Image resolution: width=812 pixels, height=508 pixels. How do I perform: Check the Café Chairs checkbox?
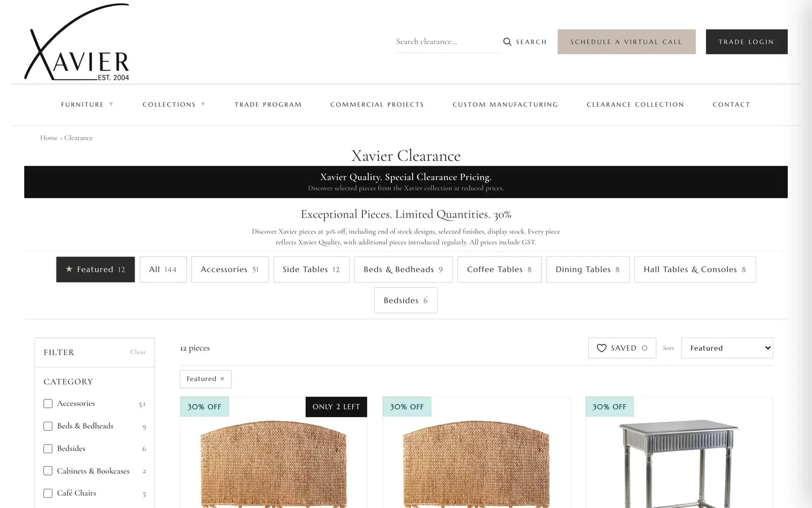(x=48, y=493)
